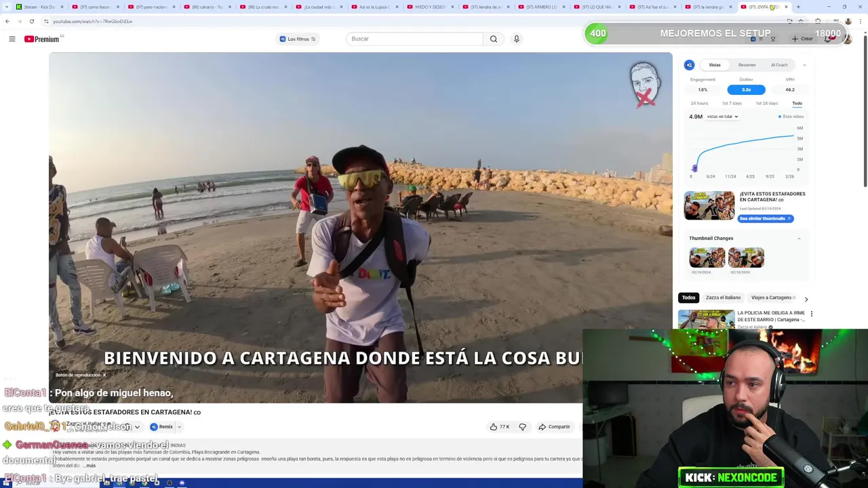The image size is (868, 488).
Task: Switch to the 'como hacer' browser tab
Action: coord(95,7)
